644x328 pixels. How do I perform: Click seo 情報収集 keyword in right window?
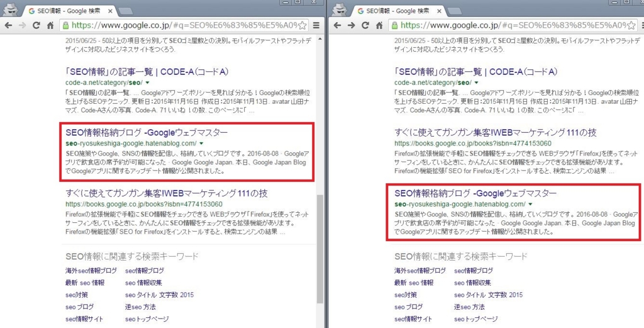point(473,283)
